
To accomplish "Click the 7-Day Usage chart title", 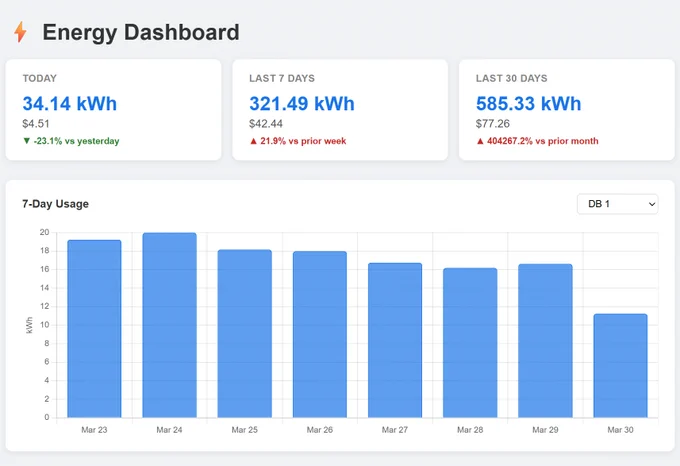I will click(x=56, y=204).
